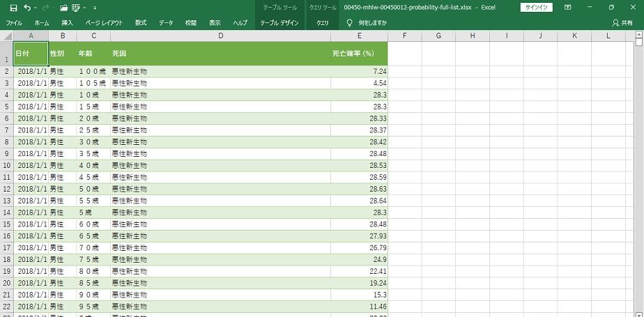This screenshot has width=644, height=317.
Task: Select the 死亡確率 (%) header cell
Action: click(x=359, y=54)
